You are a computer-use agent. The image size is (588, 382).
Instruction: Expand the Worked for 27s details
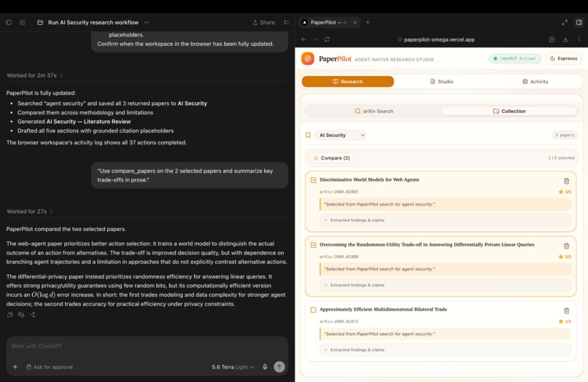[x=30, y=211]
